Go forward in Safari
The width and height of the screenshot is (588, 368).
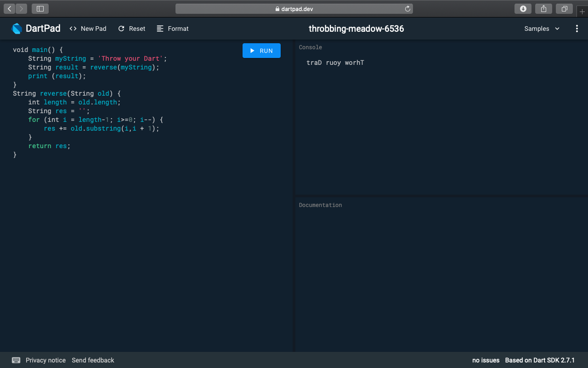pos(21,8)
